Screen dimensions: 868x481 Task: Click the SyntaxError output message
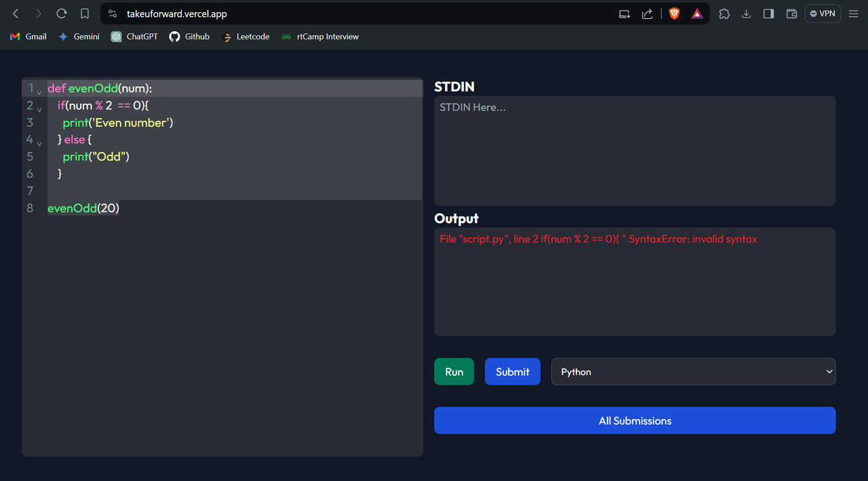click(x=598, y=239)
